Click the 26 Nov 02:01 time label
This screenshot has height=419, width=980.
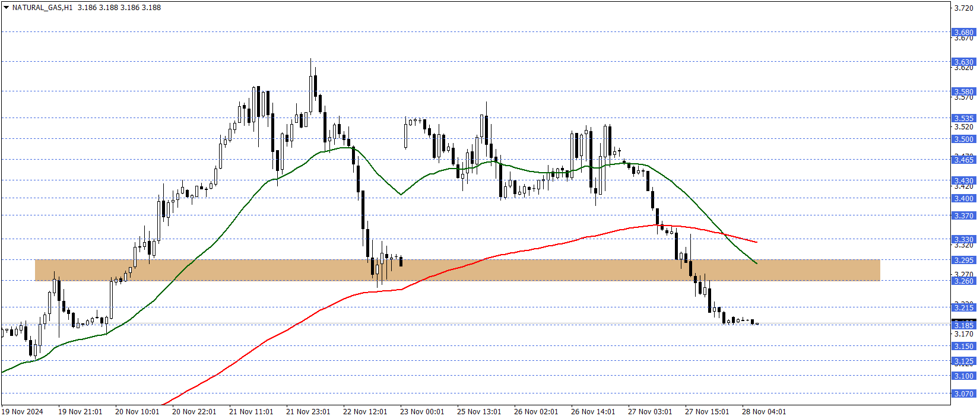click(536, 412)
